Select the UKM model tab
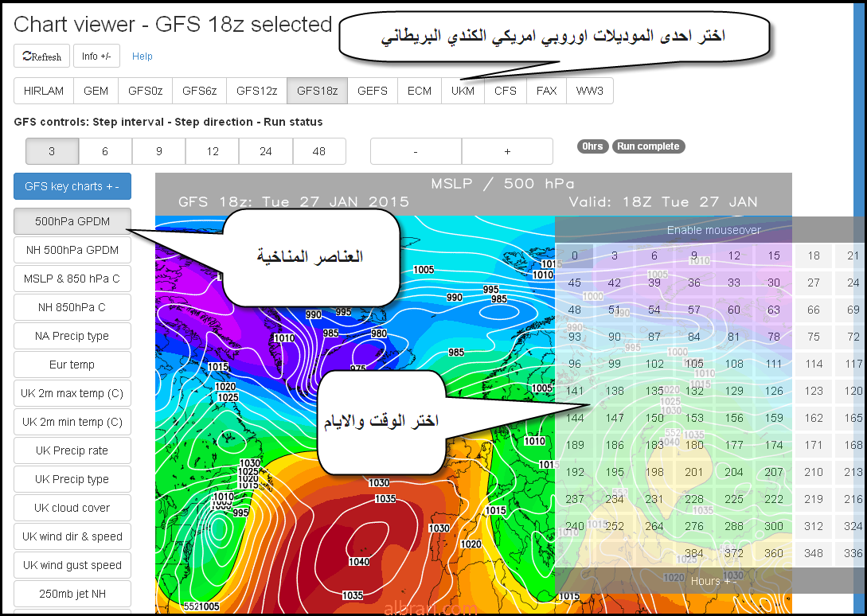Screen dimensions: 867x616 click(463, 91)
